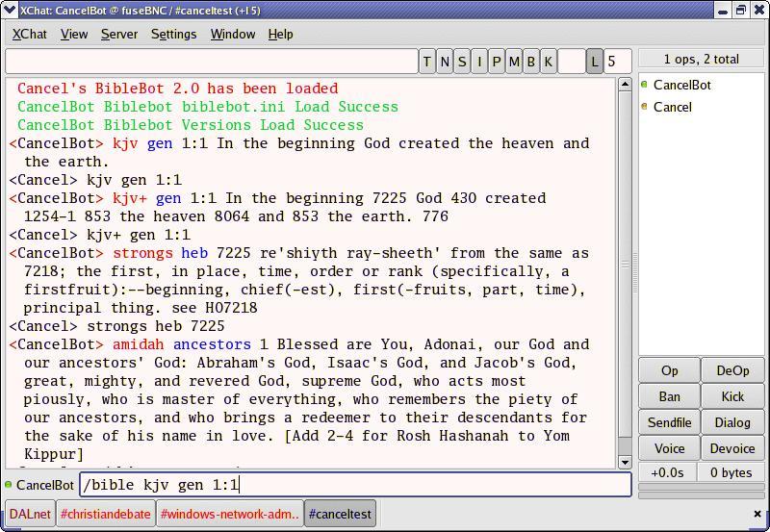Toggle the S secret channel mode button

(462, 62)
